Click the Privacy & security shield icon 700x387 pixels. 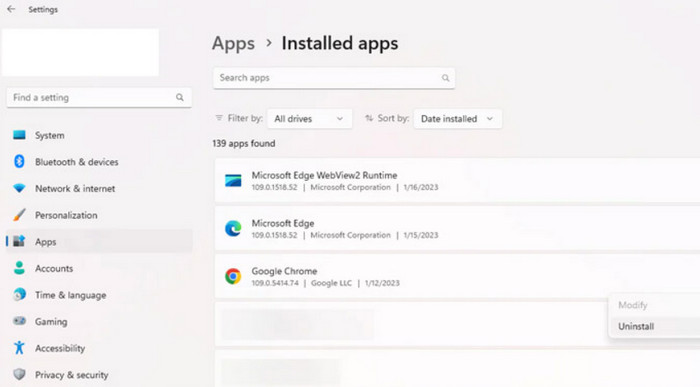click(x=19, y=374)
